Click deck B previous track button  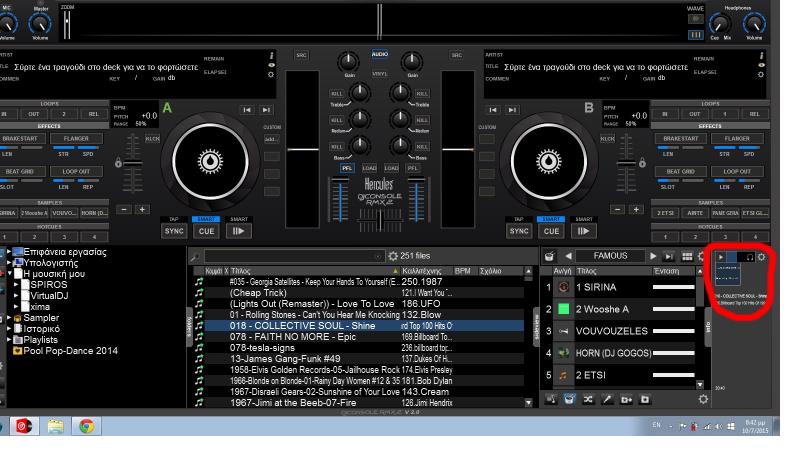(493, 110)
